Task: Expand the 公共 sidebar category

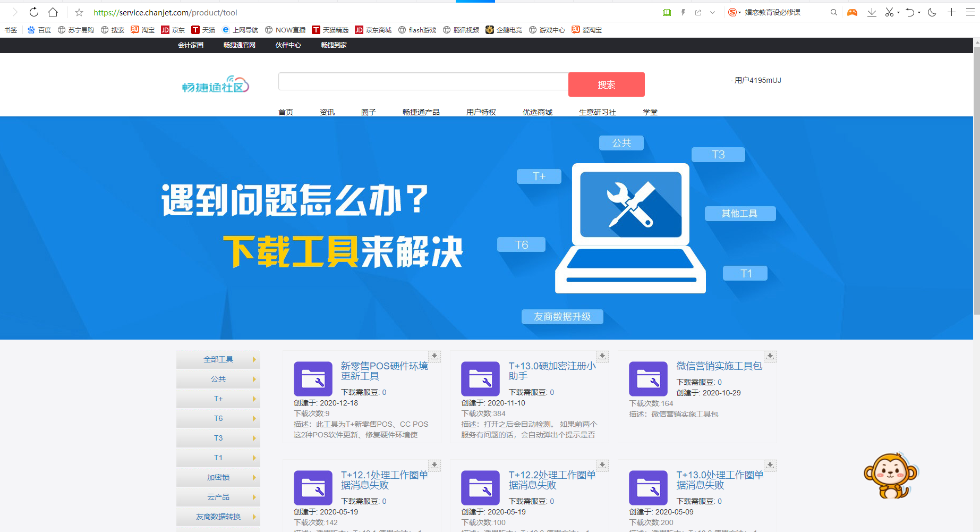Action: (x=218, y=379)
